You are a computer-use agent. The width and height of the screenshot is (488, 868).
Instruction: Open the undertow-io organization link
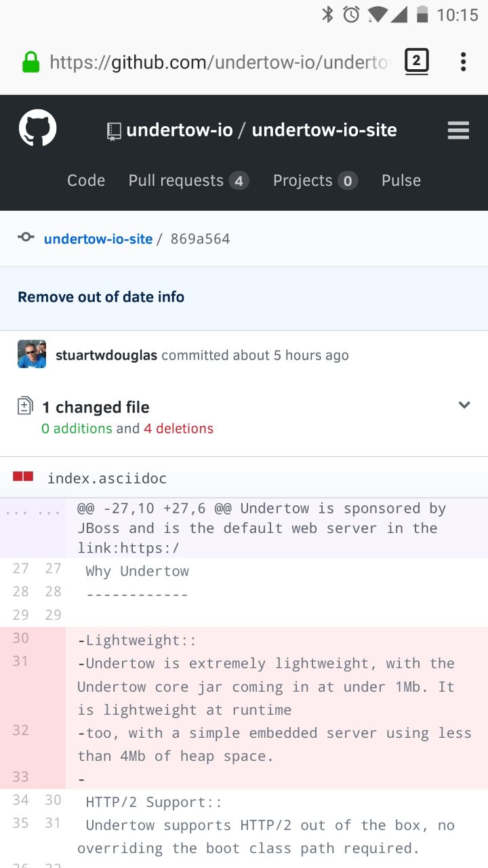click(x=180, y=130)
